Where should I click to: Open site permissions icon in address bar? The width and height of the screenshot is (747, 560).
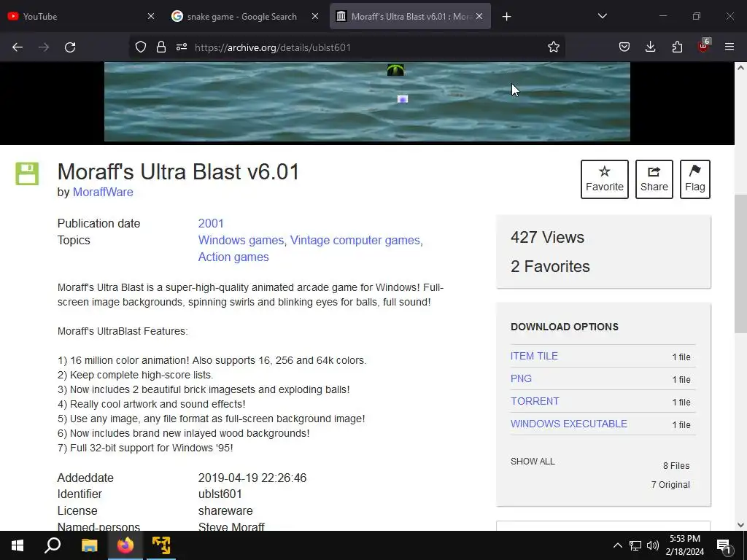click(182, 47)
